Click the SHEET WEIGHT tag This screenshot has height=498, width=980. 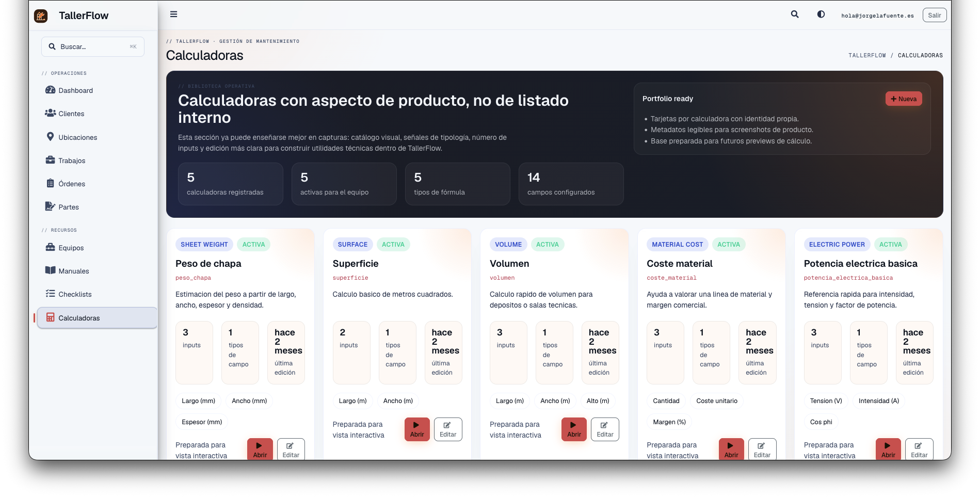(x=204, y=245)
